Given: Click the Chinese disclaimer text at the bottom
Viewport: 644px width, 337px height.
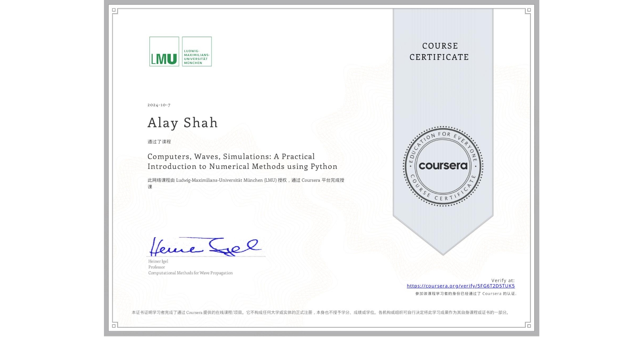Looking at the screenshot, I should click(x=321, y=312).
